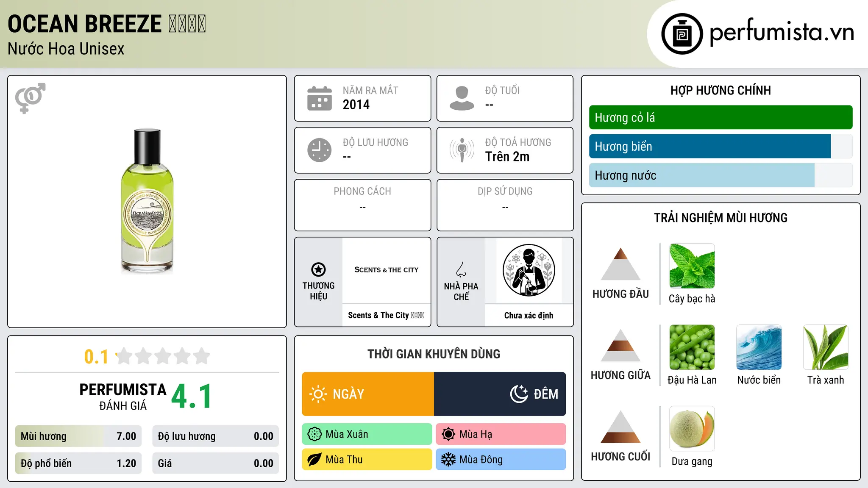The height and width of the screenshot is (488, 868).
Task: Click the nose icon above Nhà pha chế
Action: point(461,269)
